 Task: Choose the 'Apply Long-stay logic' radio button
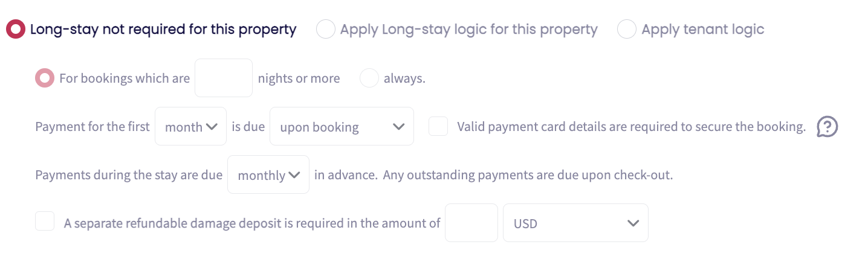tap(326, 29)
